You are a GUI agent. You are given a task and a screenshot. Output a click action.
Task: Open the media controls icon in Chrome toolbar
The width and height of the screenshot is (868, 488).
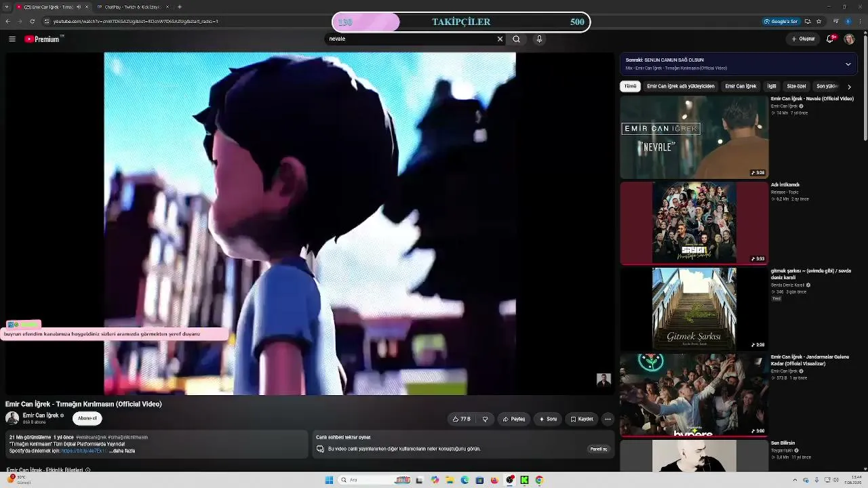(835, 21)
